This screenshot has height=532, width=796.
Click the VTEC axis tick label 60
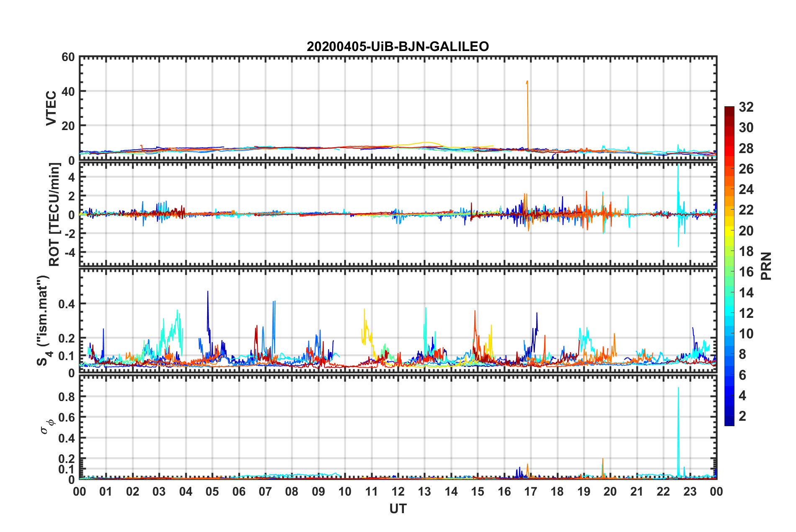[68, 57]
